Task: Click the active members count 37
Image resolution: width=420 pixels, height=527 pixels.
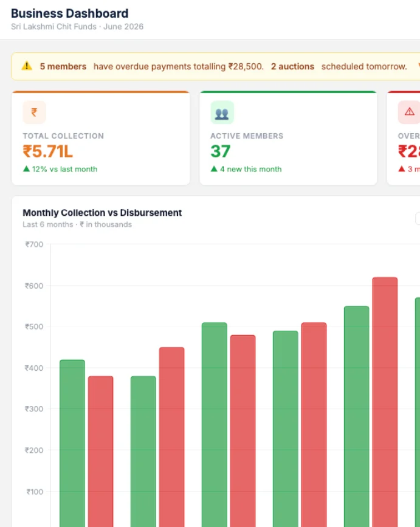Action: (221, 151)
